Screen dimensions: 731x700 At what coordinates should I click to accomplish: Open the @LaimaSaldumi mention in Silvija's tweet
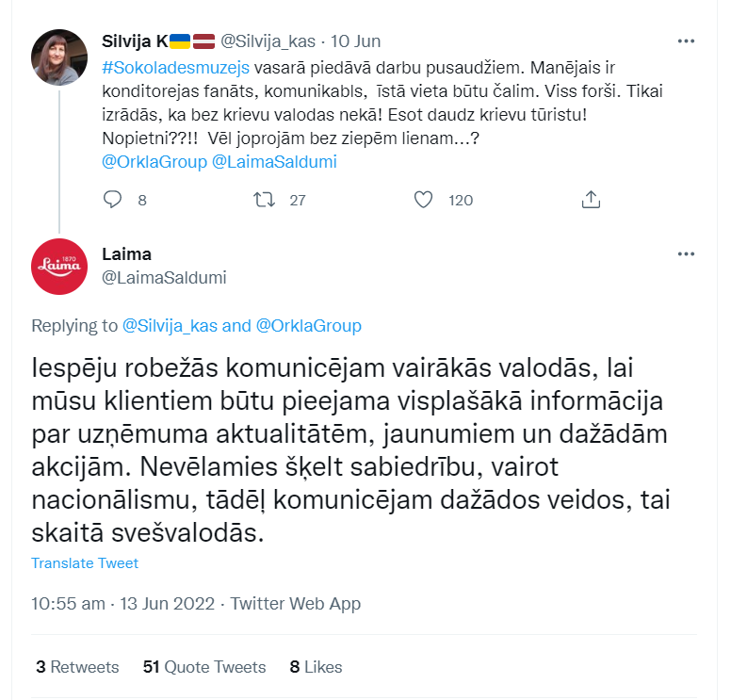click(274, 162)
